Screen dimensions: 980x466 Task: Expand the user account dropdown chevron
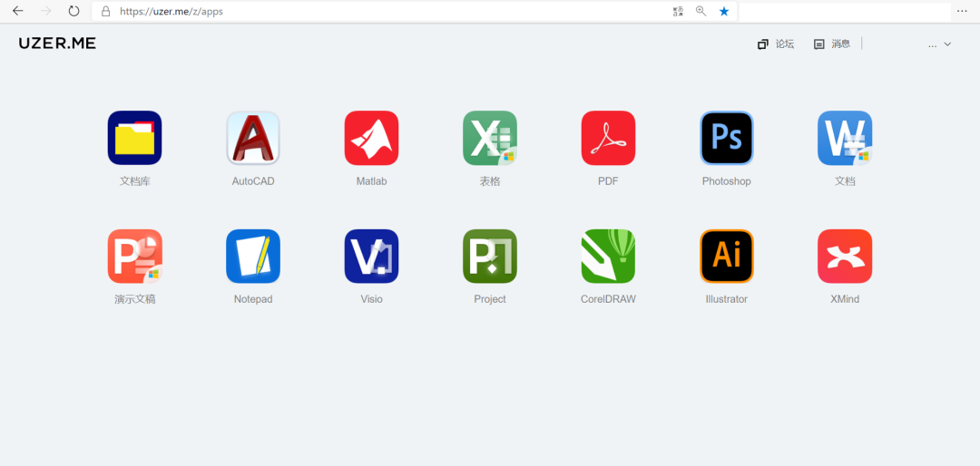click(947, 44)
